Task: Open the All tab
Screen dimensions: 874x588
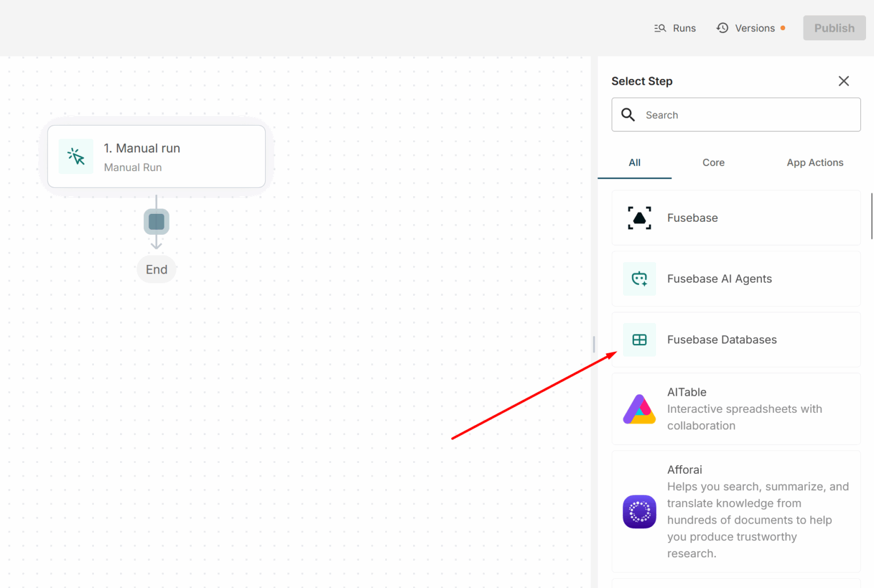Action: tap(634, 163)
